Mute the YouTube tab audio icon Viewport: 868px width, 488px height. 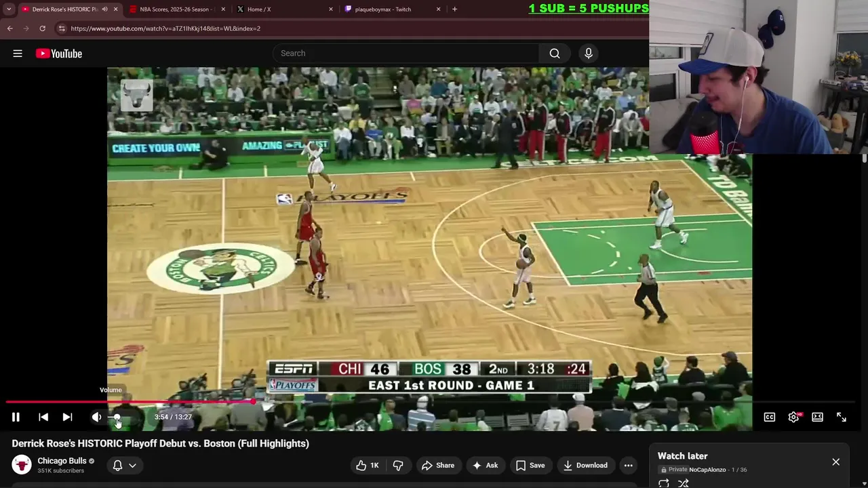pyautogui.click(x=104, y=9)
